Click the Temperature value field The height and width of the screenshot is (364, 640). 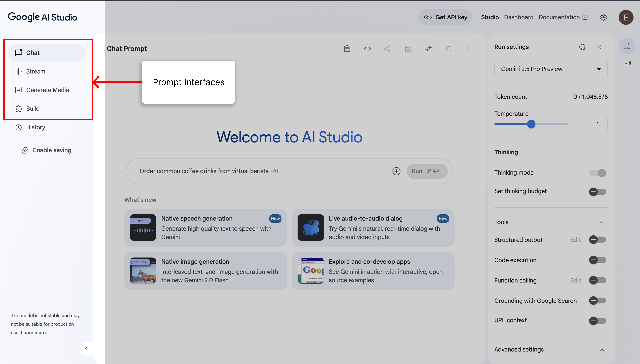(x=597, y=124)
